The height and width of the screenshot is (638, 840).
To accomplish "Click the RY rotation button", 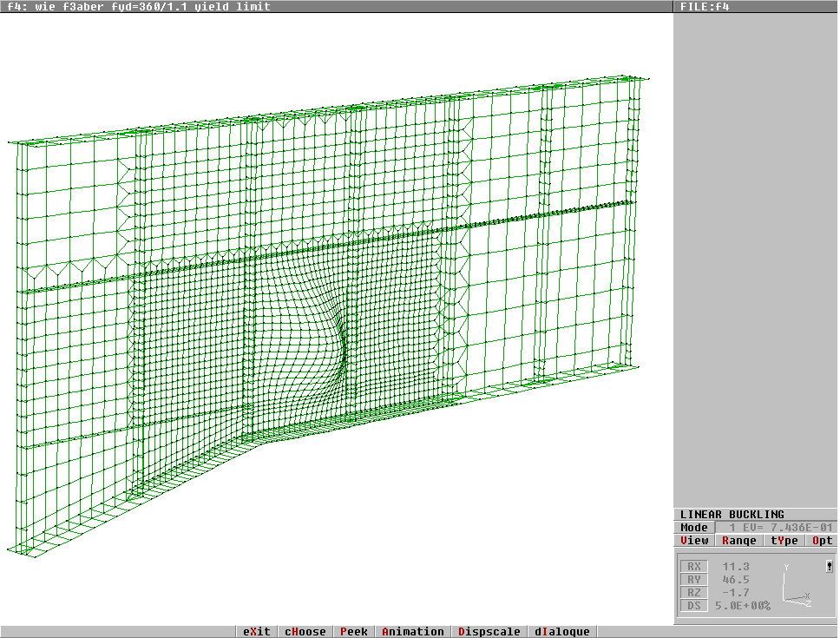I will point(693,580).
